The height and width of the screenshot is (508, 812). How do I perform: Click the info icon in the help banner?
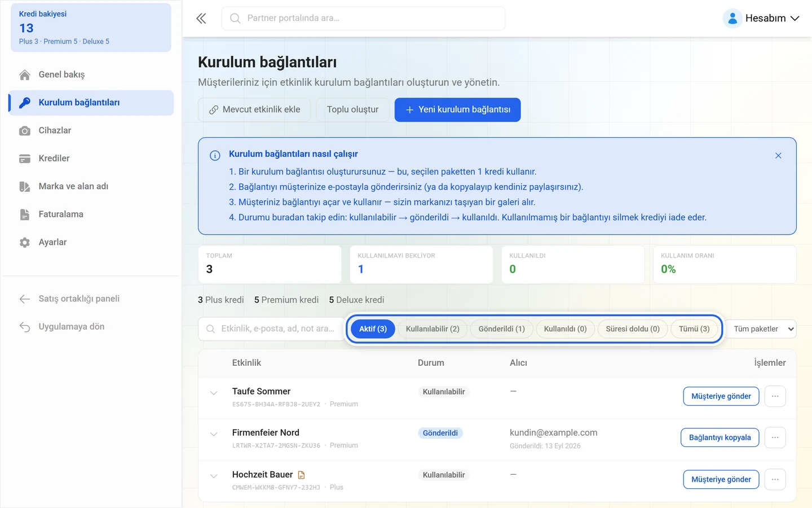pos(215,156)
